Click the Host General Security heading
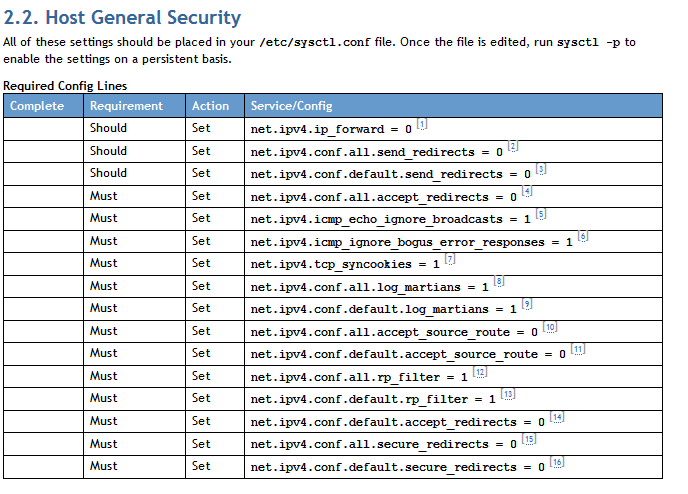This screenshot has height=494, width=688. (x=122, y=18)
